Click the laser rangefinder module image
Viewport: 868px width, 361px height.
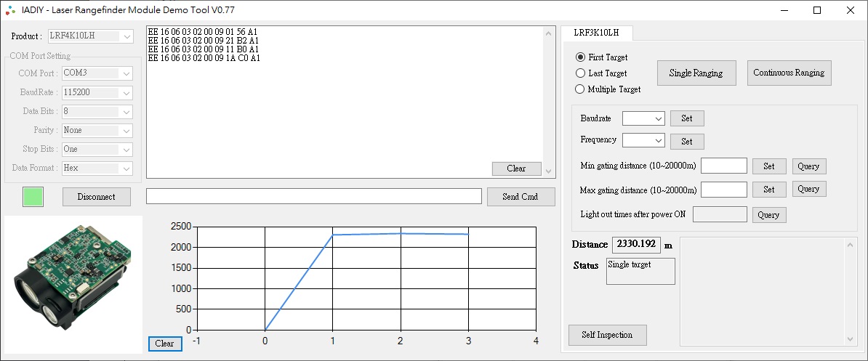(73, 283)
